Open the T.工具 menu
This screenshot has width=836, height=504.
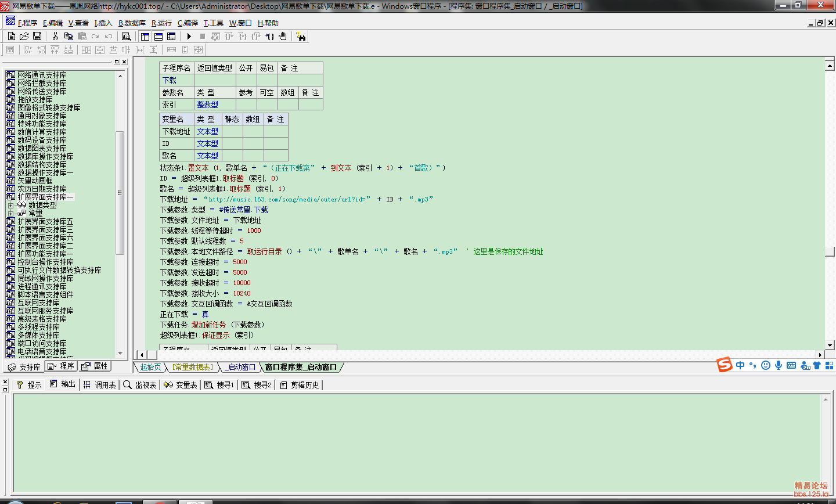pos(214,23)
